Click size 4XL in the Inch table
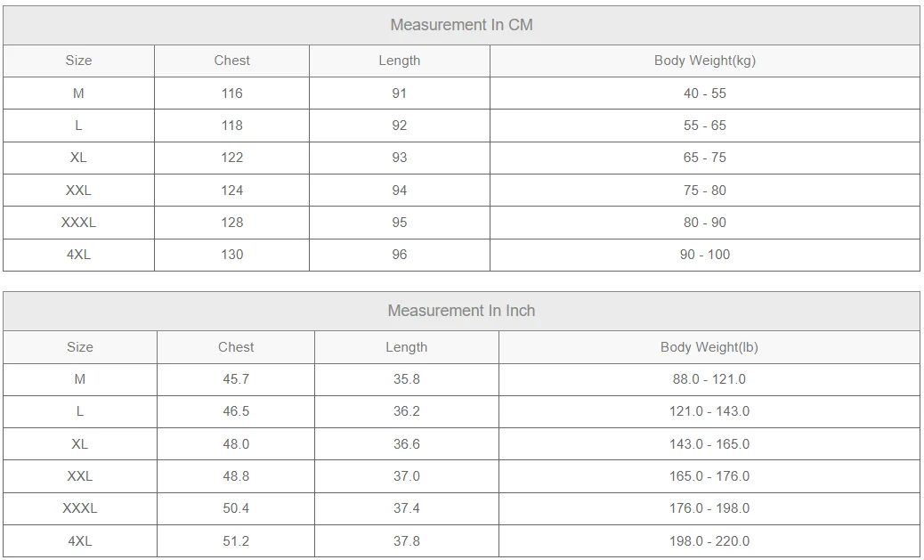Screen dimensions: 924x560 79,541
